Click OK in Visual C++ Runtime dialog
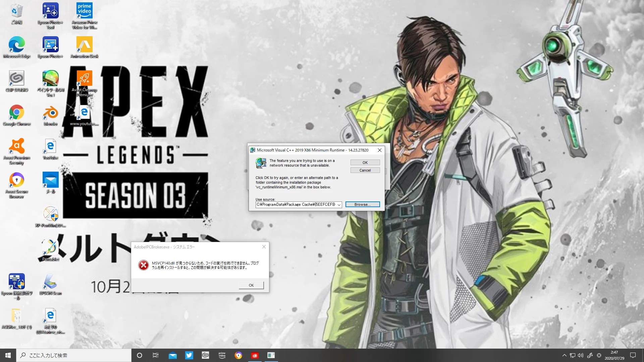 (x=365, y=163)
